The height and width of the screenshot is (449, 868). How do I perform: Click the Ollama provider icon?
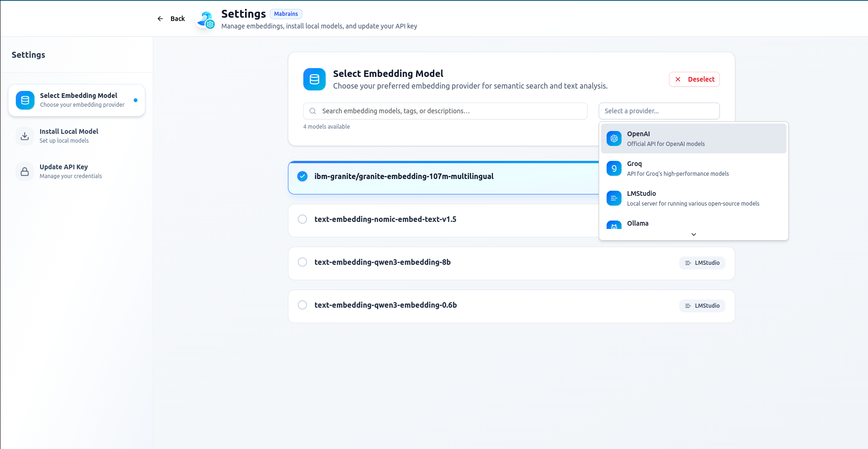614,226
